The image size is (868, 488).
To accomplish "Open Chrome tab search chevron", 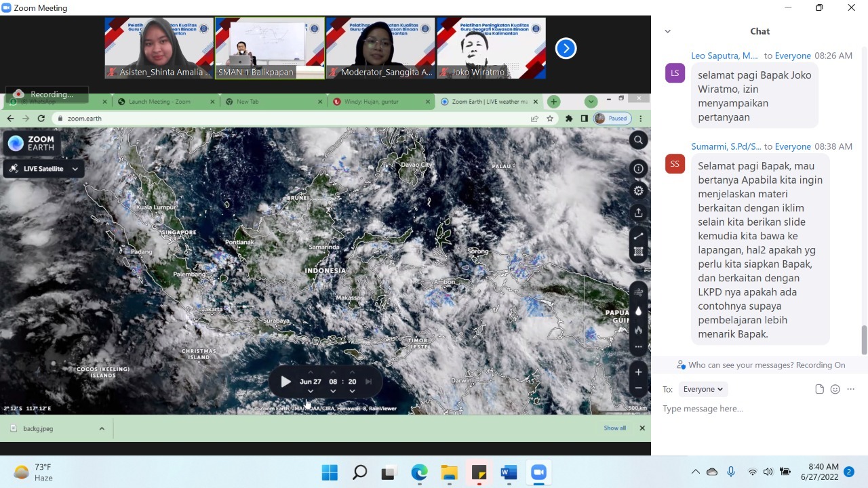I will click(x=591, y=102).
